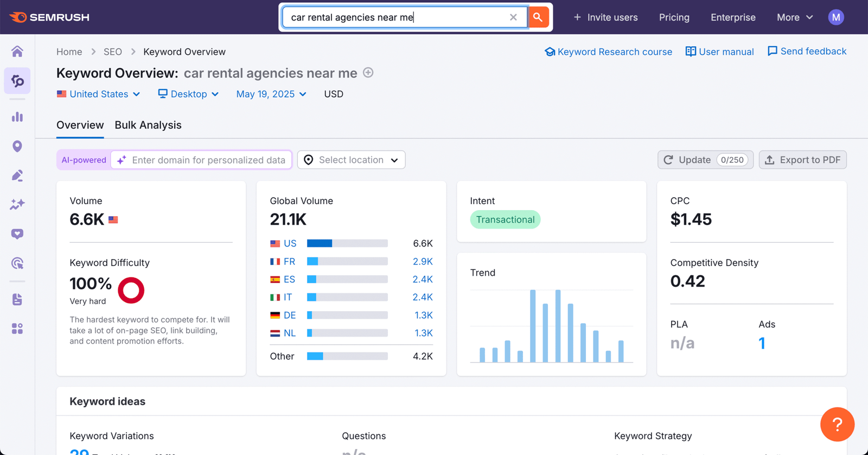Image resolution: width=868 pixels, height=455 pixels.
Task: Click the FR country volume link
Action: (290, 261)
